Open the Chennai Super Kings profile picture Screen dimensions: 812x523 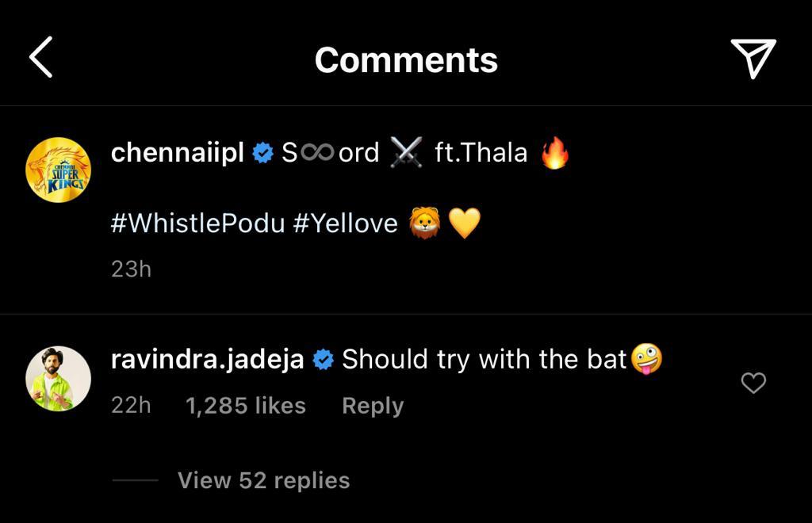(58, 170)
